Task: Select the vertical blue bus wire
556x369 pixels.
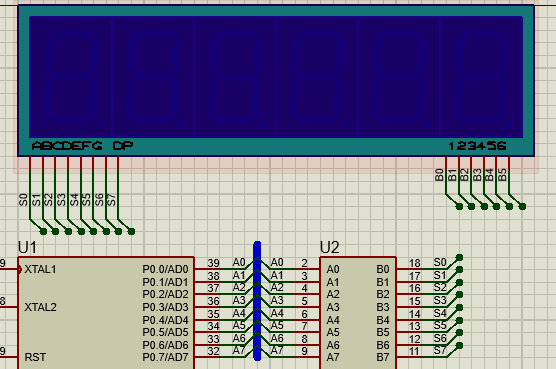Action: 257,301
